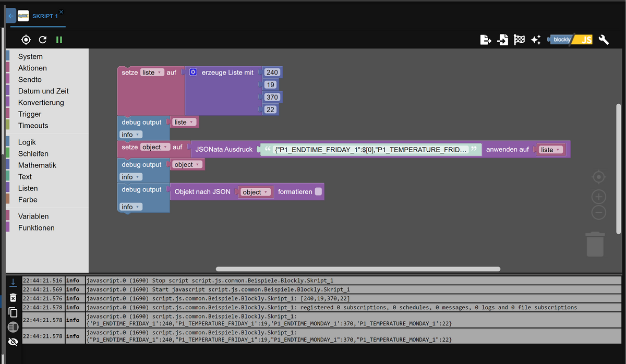The height and width of the screenshot is (364, 626).
Task: Toggle the formatieren checkbox in JSON block
Action: pyautogui.click(x=319, y=192)
